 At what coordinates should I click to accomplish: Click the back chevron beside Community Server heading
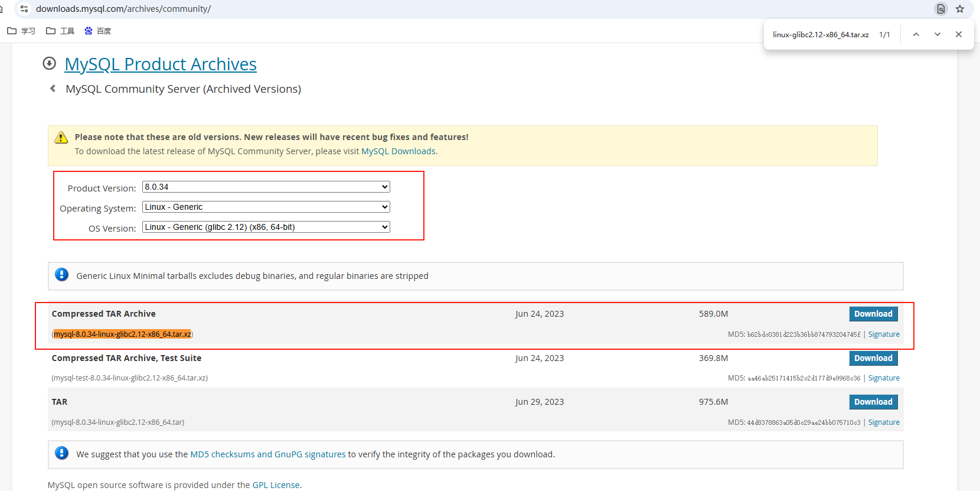[x=53, y=89]
